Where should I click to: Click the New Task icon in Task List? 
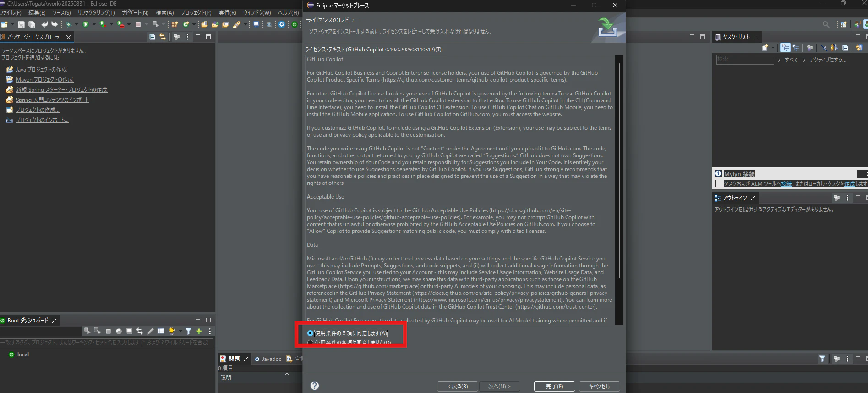pyautogui.click(x=764, y=48)
